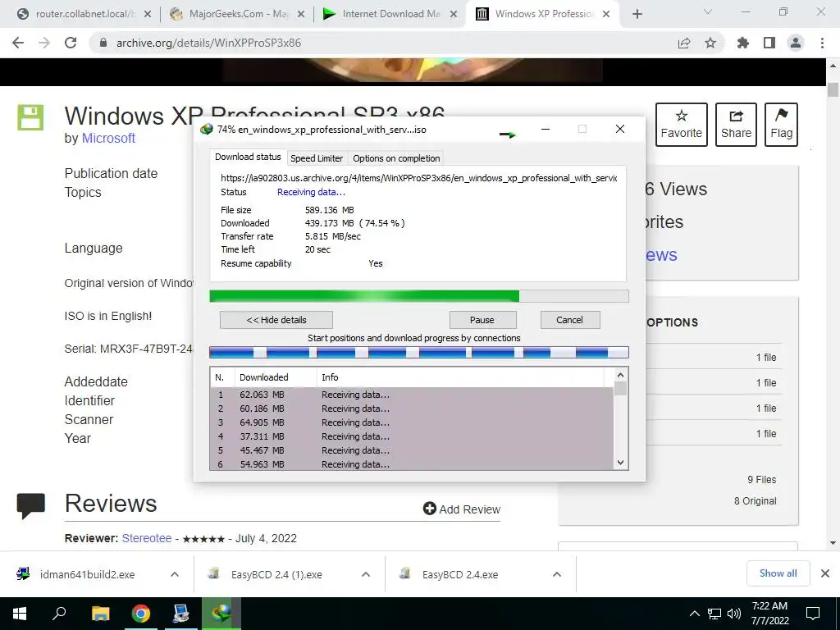Open the idman641build2.exe download item
The width and height of the screenshot is (840, 630).
[x=85, y=574]
